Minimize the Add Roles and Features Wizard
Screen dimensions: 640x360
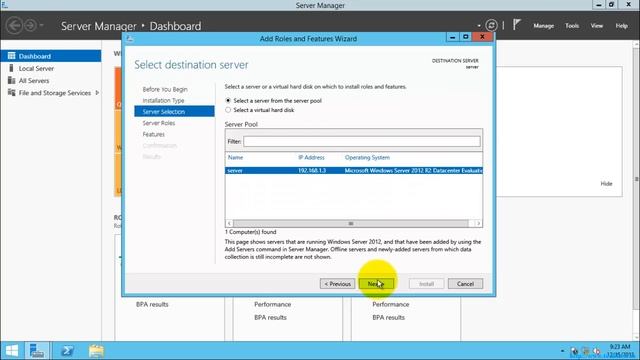click(x=452, y=37)
